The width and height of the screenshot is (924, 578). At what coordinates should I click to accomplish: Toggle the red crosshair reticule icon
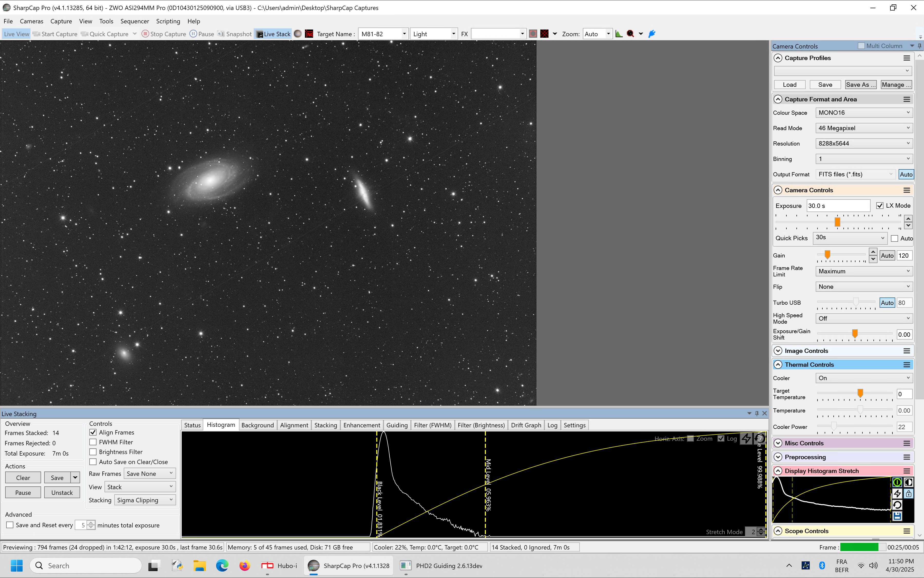pyautogui.click(x=544, y=34)
